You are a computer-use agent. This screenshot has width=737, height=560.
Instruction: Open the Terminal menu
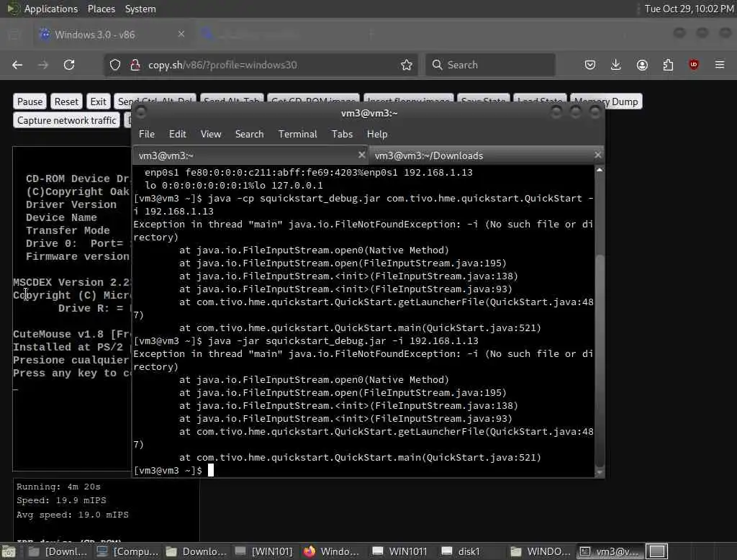[x=297, y=134]
